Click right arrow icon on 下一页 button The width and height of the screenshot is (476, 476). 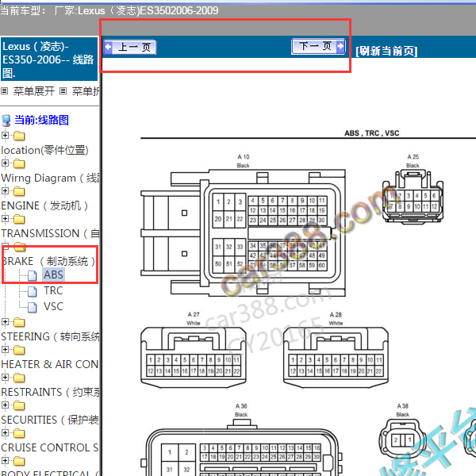340,46
